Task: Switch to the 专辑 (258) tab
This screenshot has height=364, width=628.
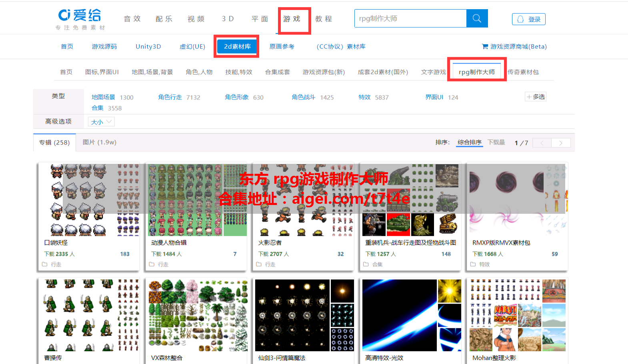Action: pyautogui.click(x=54, y=143)
